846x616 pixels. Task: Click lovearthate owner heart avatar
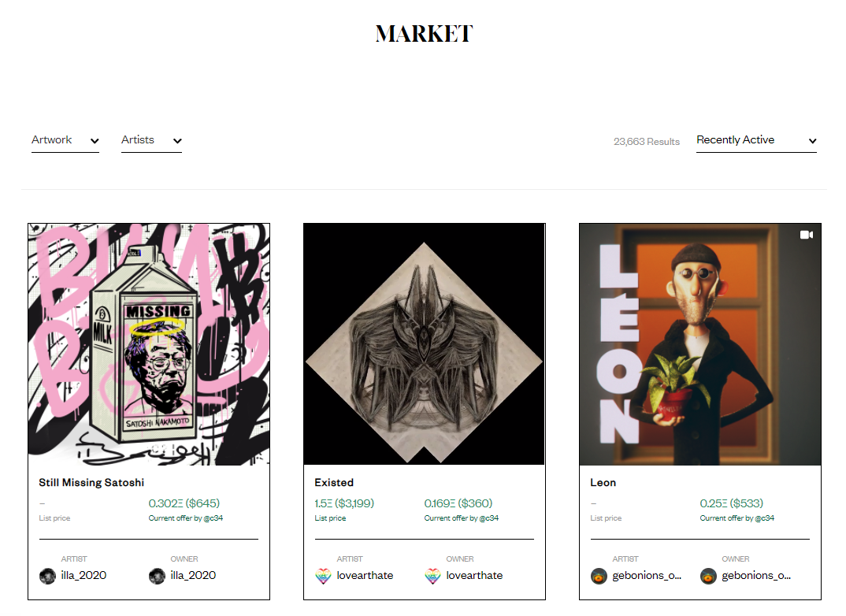point(432,576)
